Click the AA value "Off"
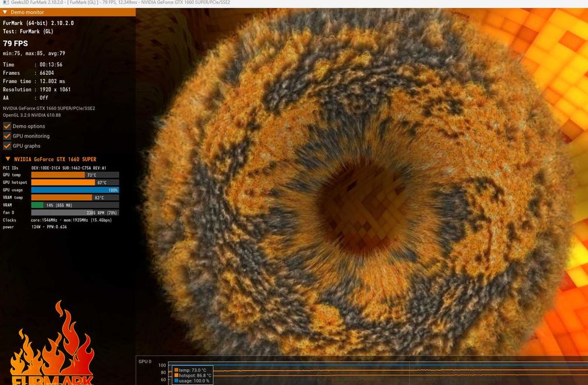 [44, 98]
